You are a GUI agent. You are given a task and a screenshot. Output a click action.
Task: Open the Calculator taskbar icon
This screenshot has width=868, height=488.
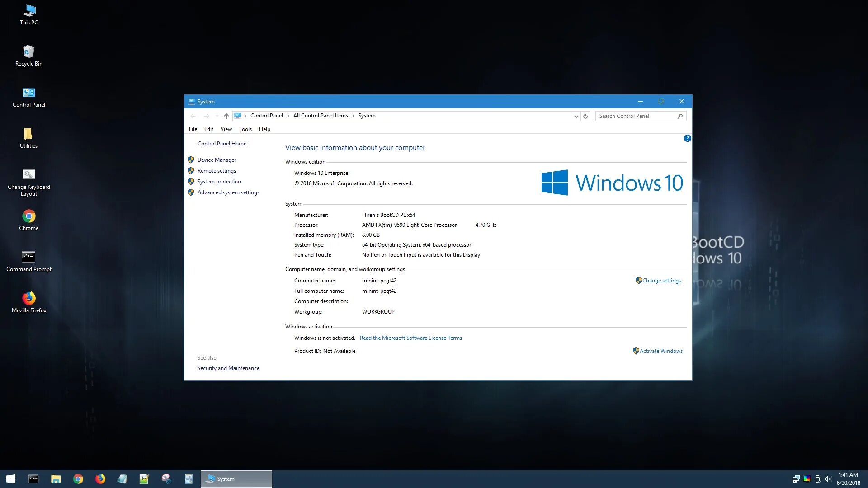189,479
